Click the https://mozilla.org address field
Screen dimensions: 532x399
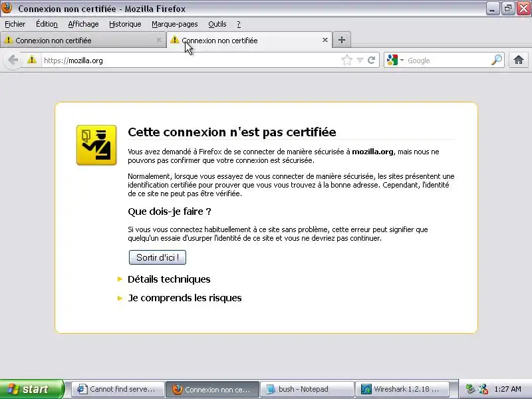tap(190, 61)
